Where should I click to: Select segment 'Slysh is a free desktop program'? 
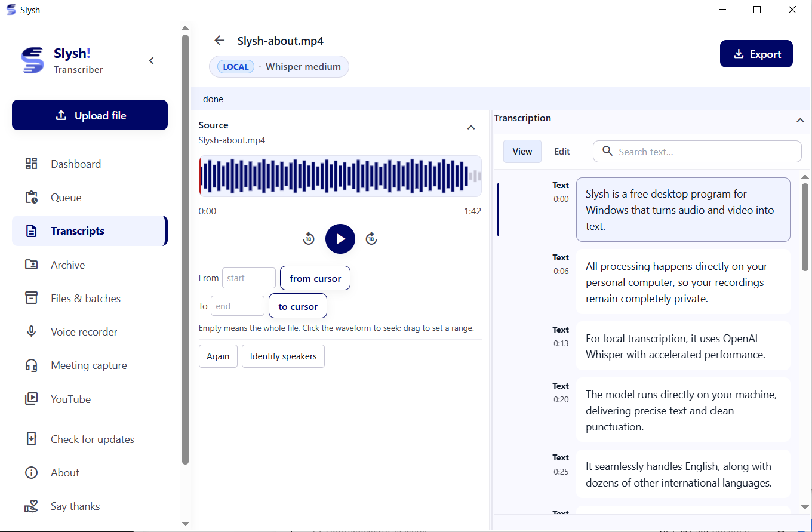(683, 210)
